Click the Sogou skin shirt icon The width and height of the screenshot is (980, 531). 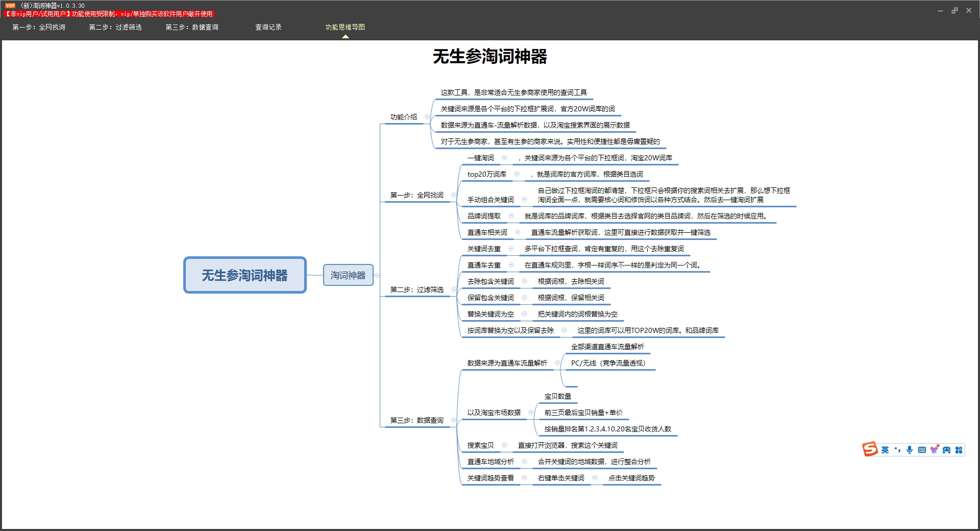[x=934, y=450]
